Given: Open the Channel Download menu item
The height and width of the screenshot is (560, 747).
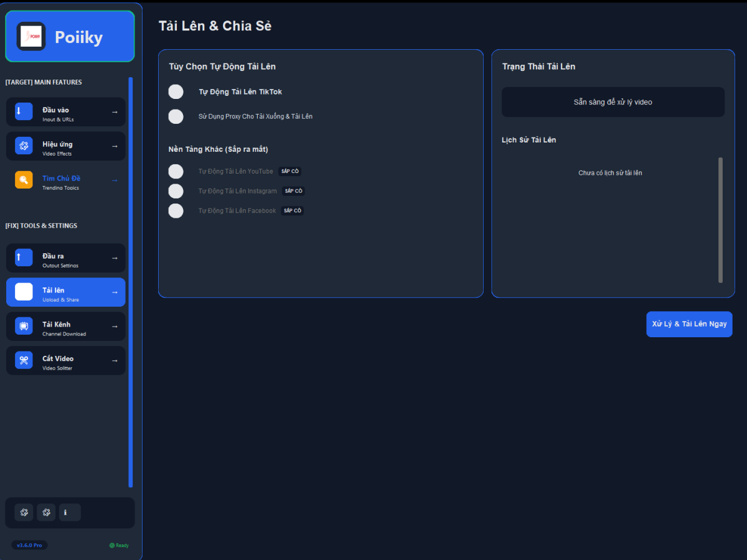Looking at the screenshot, I should tap(65, 327).
